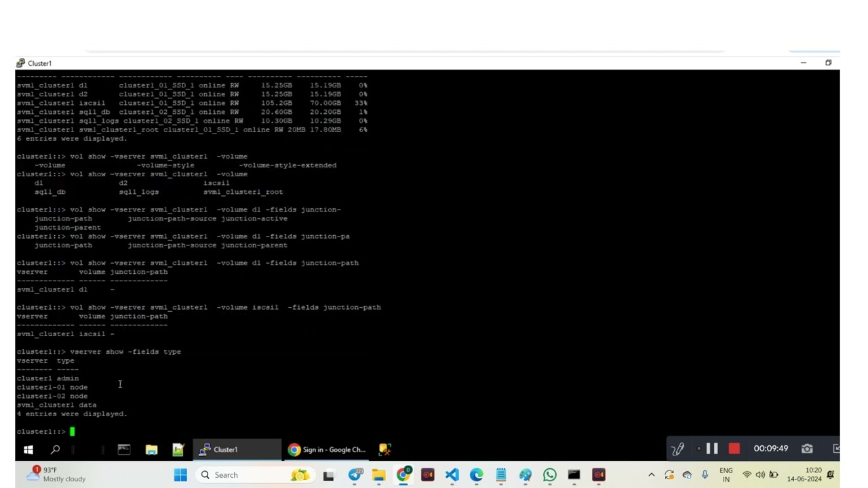Open Google Chrome from the taskbar
The height and width of the screenshot is (488, 868).
tap(403, 475)
